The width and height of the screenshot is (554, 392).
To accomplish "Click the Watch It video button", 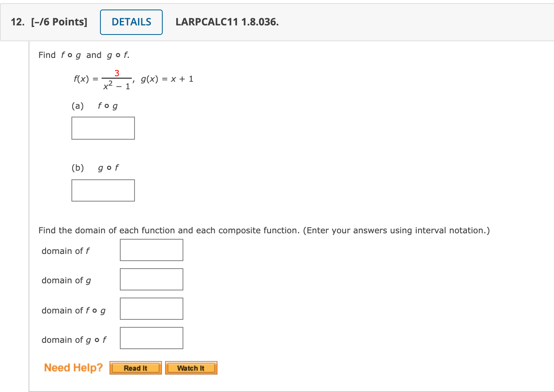I will 191,368.
